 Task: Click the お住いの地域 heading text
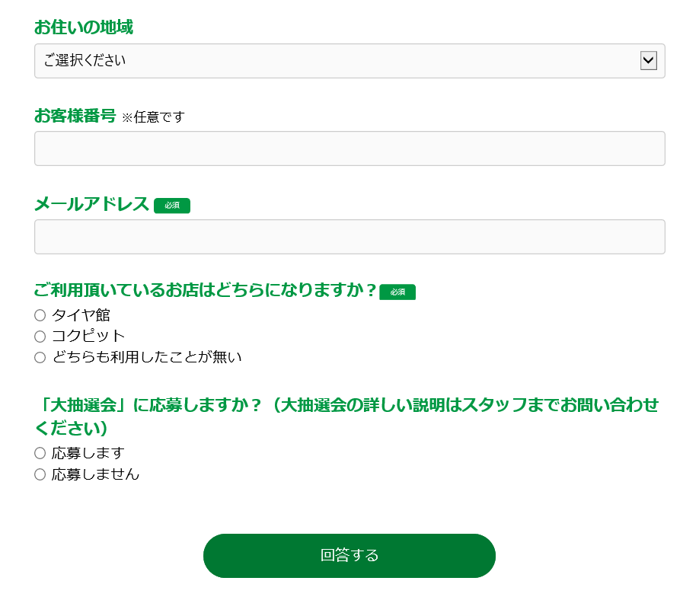(84, 27)
